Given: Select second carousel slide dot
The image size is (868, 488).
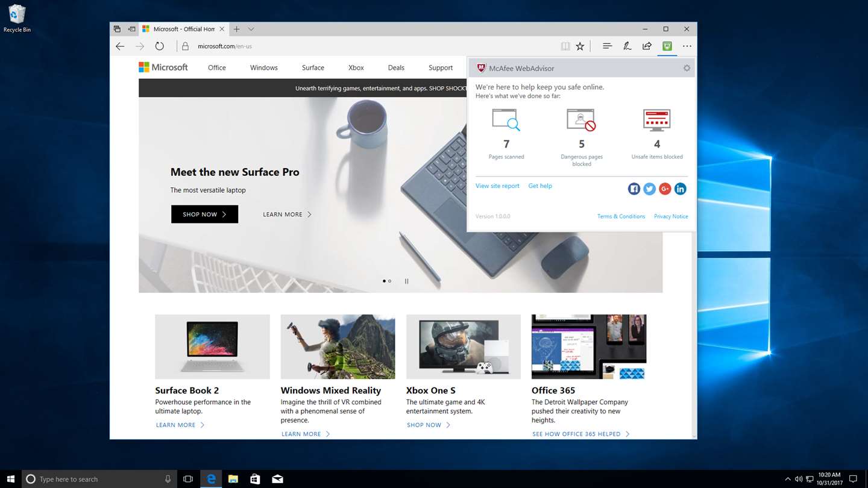Looking at the screenshot, I should click(x=389, y=281).
